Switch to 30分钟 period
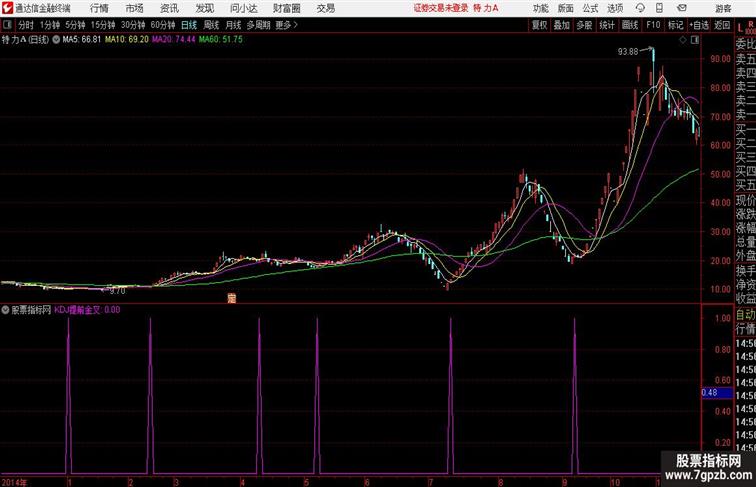The image size is (756, 487). click(x=133, y=25)
